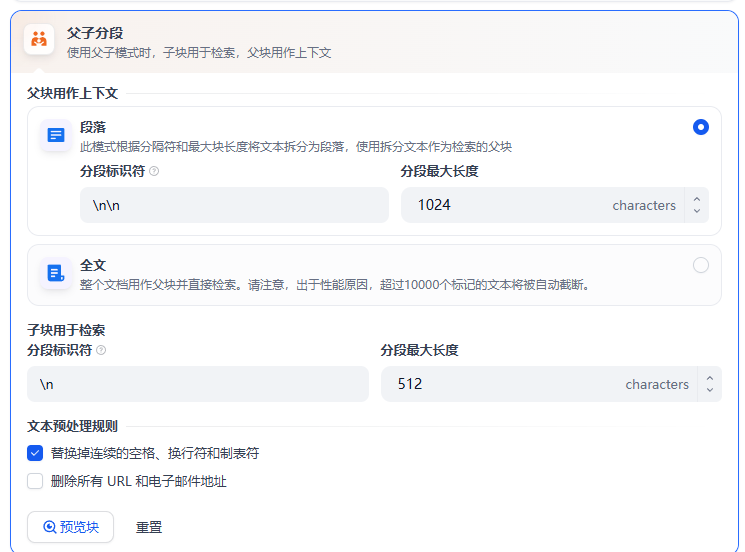
Task: Focus the parent delimiter field containing \n\n
Action: (x=234, y=205)
